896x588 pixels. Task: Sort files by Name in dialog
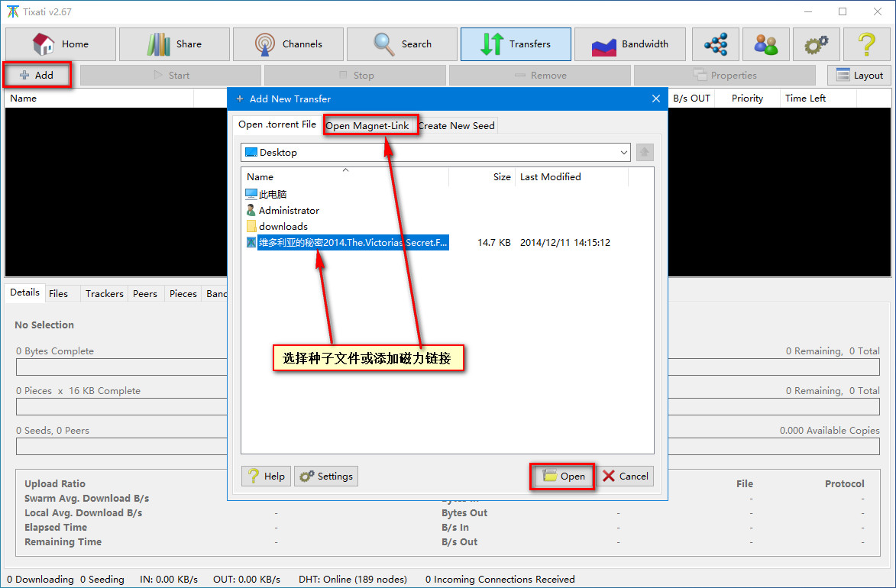(x=345, y=177)
